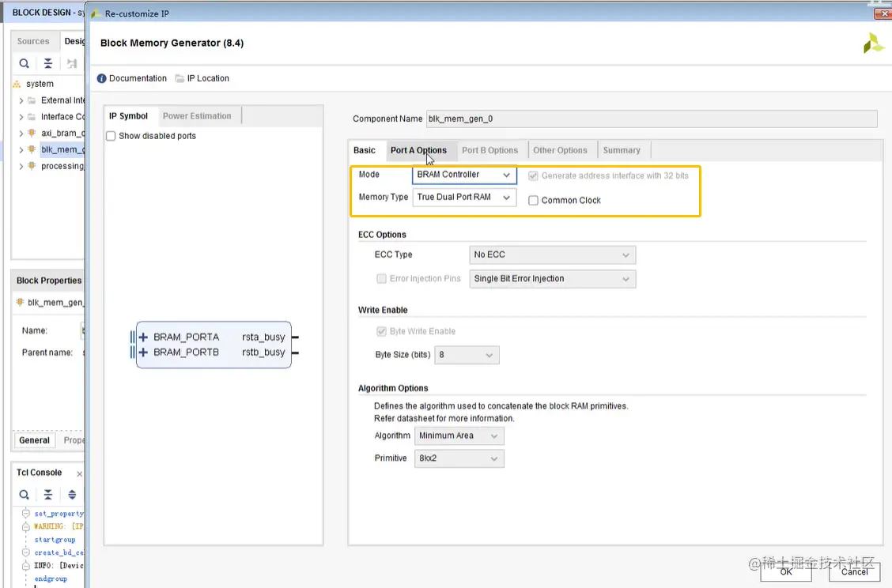892x588 pixels.
Task: Switch to the Basic tab
Action: [x=365, y=150]
